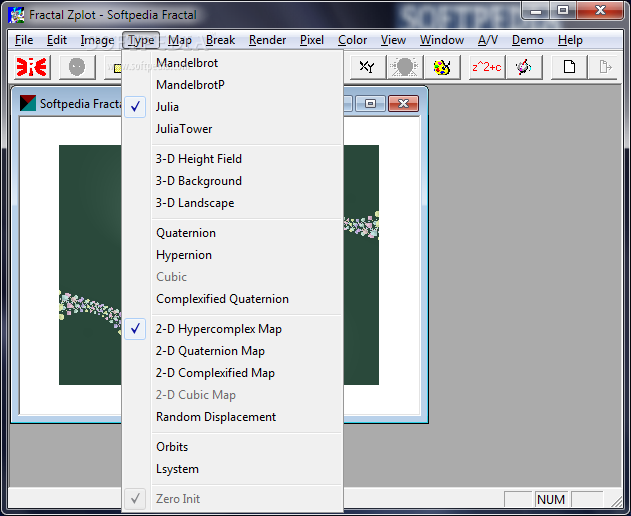Click the red fractal symmetry toolbar icon
The image size is (631, 516).
[x=31, y=67]
